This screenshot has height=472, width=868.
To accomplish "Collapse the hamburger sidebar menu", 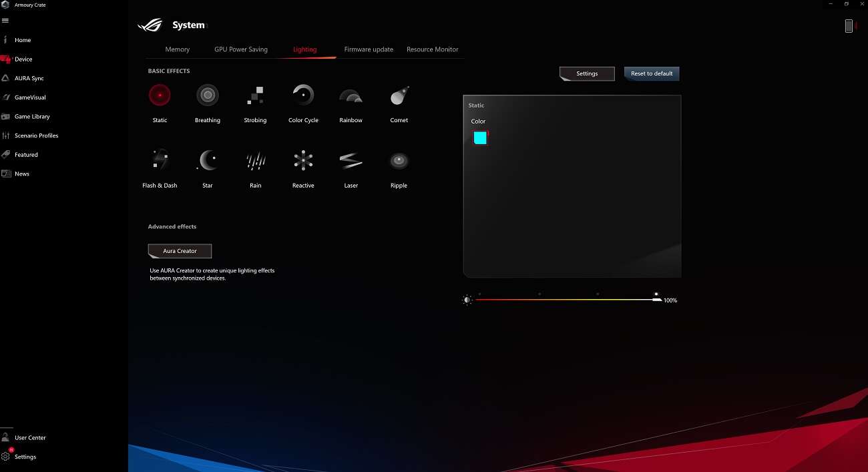I will point(6,21).
